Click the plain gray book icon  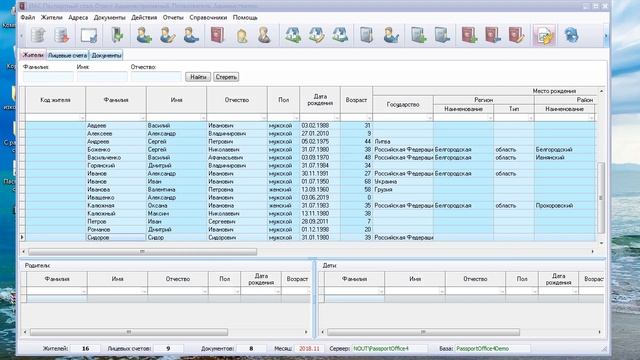coord(367,36)
